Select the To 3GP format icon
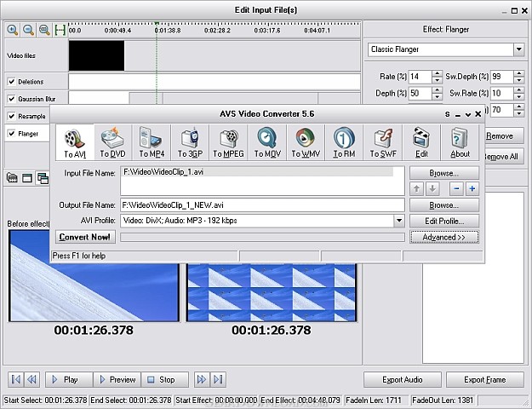The image size is (532, 409). (190, 142)
